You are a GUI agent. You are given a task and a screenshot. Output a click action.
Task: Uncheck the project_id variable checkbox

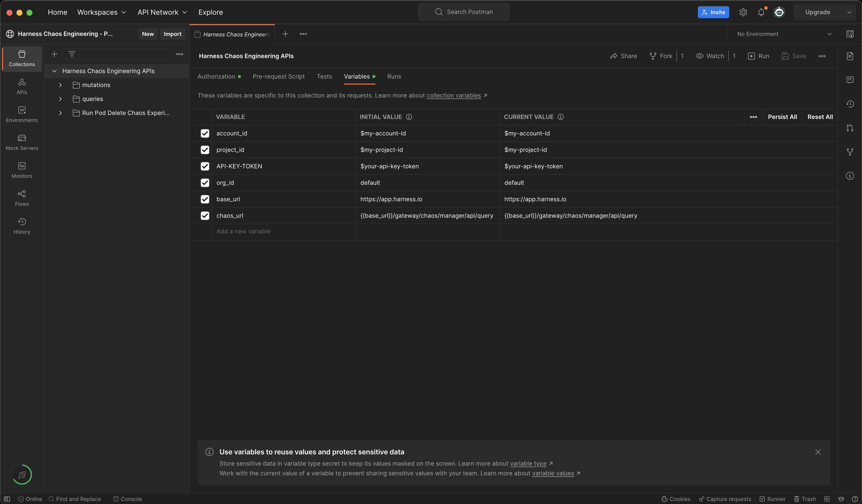[205, 150]
